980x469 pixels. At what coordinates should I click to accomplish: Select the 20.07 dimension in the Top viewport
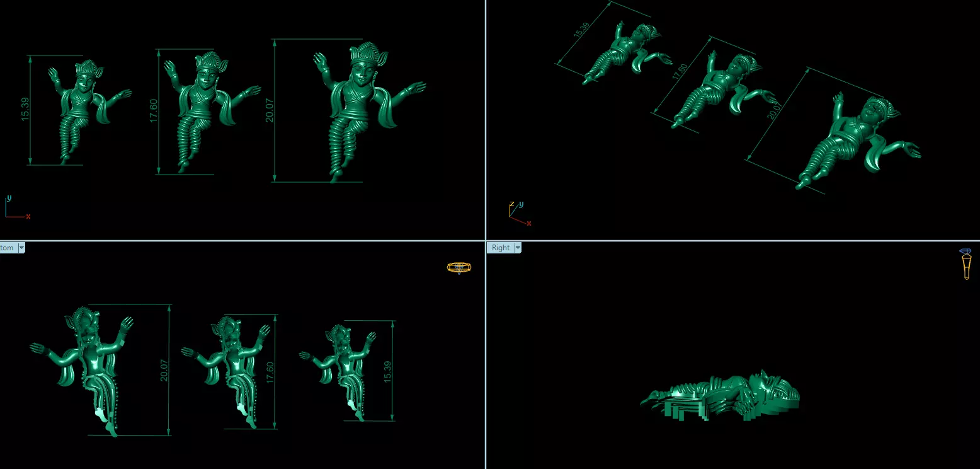(270, 110)
